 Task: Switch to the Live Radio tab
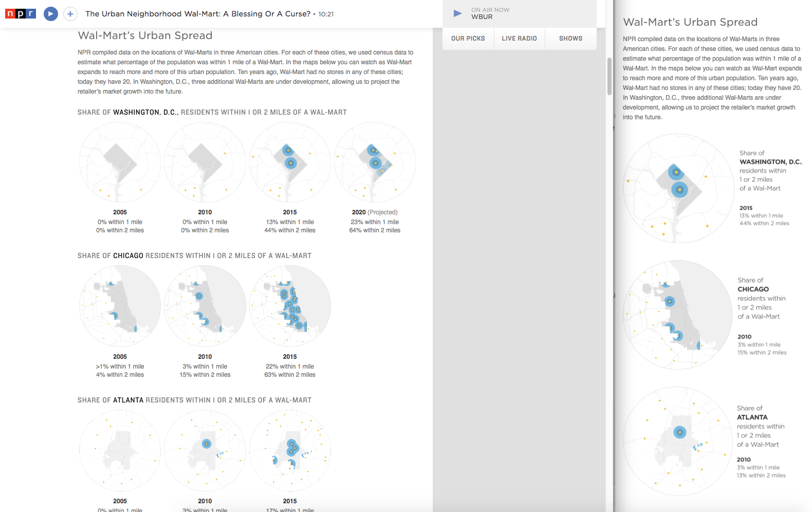519,39
